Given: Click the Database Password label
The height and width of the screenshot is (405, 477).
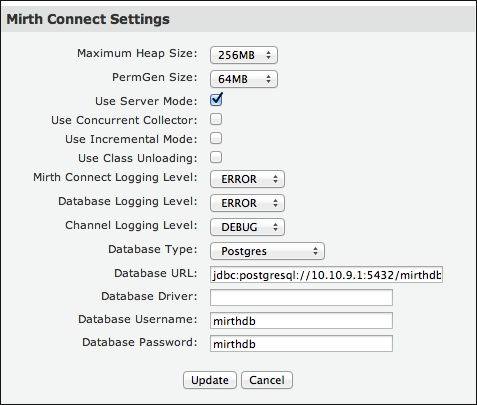Looking at the screenshot, I should click(140, 342).
